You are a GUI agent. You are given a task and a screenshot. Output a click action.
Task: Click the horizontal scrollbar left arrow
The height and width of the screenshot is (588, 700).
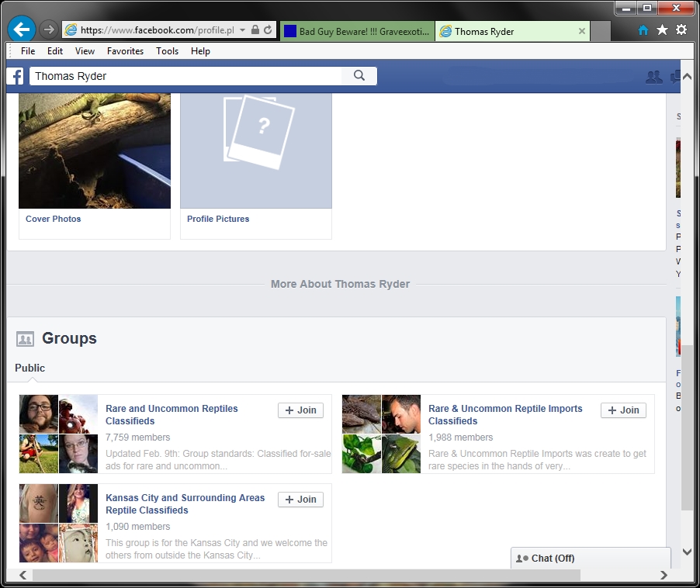[23, 575]
